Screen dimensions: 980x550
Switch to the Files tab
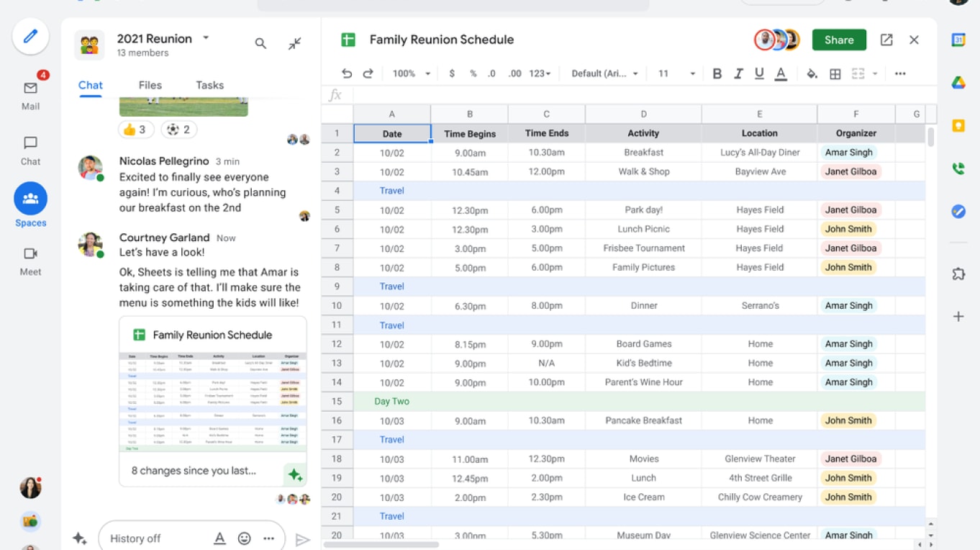tap(150, 85)
